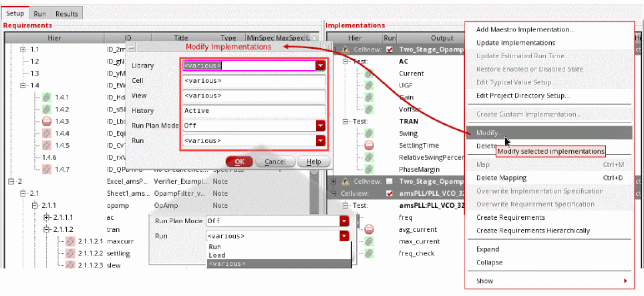644x296 pixels.
Task: Click the red stop icon beside avg_current
Action: pyautogui.click(x=369, y=229)
